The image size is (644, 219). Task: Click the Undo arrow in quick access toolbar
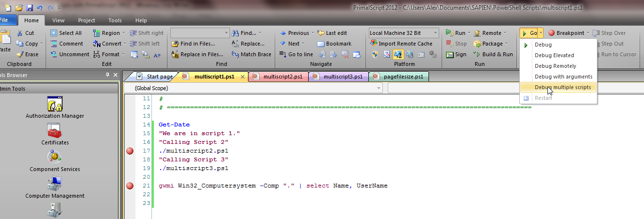(x=40, y=8)
